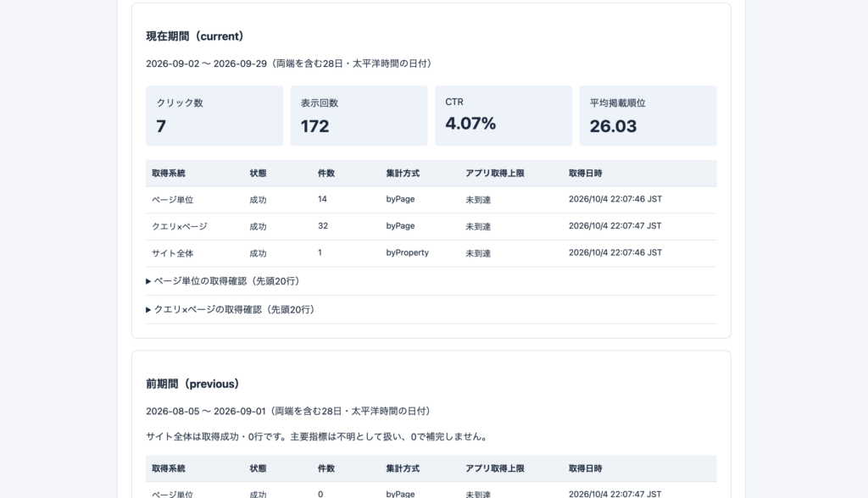Viewport: 868px width, 498px height.
Task: Click the count 32 in クエリ×ページ row
Action: (323, 226)
